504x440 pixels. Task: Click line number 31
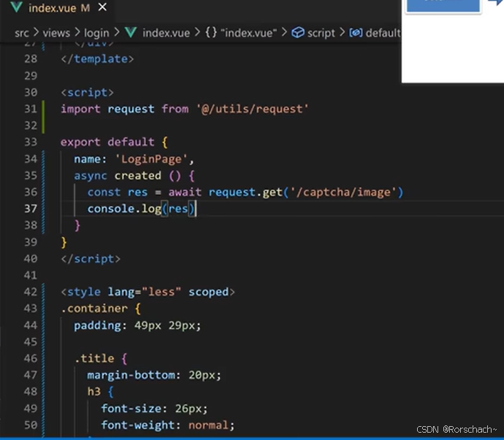coord(31,109)
